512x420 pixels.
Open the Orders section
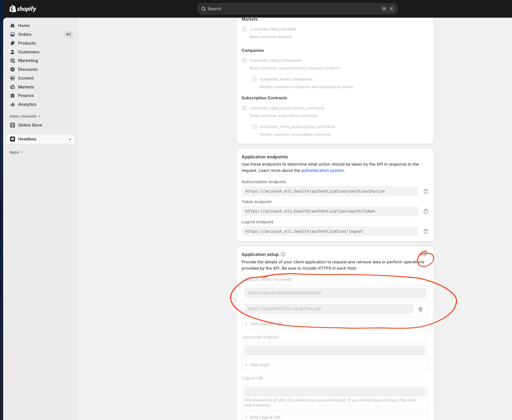pyautogui.click(x=25, y=34)
